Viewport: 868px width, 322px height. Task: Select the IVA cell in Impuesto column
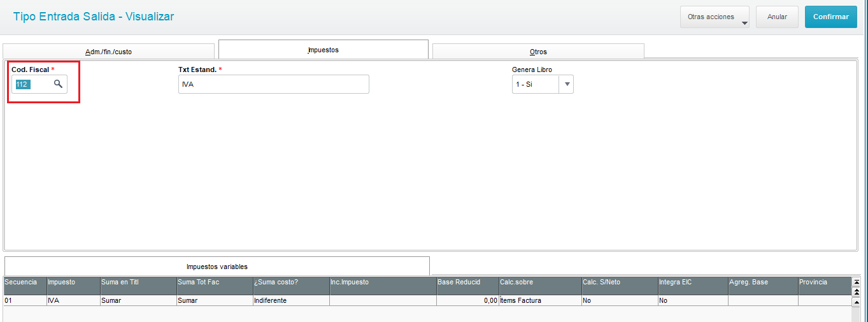73,300
